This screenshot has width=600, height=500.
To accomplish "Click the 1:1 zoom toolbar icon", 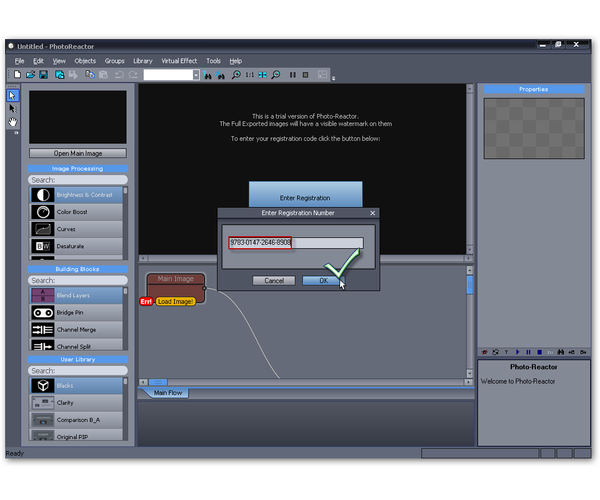I will (x=249, y=75).
